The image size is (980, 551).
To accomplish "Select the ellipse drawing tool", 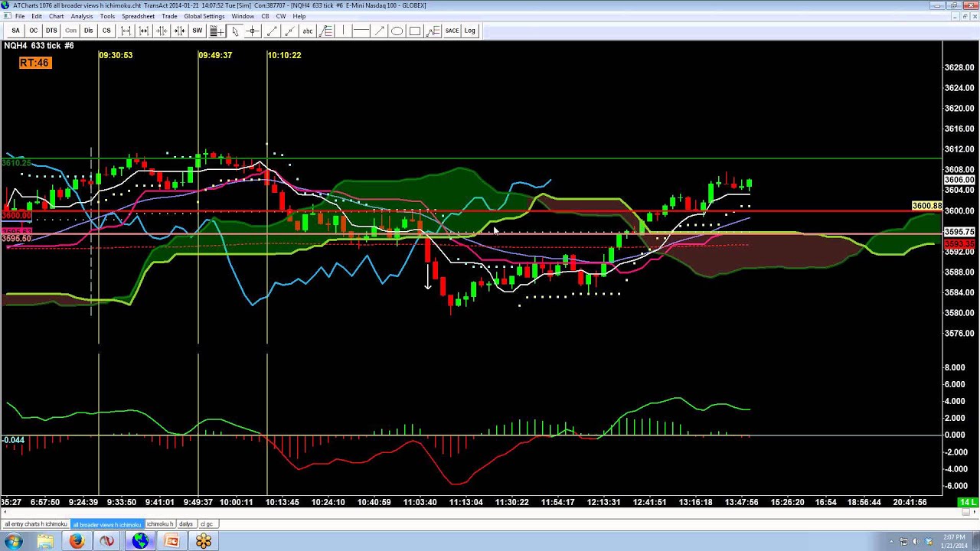I will pyautogui.click(x=397, y=31).
